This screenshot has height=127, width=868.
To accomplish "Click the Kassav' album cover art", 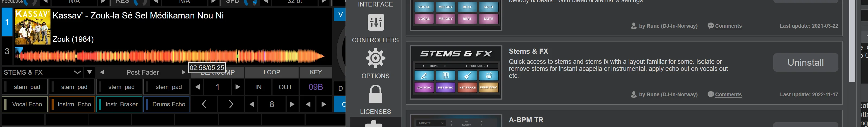I will (x=32, y=27).
